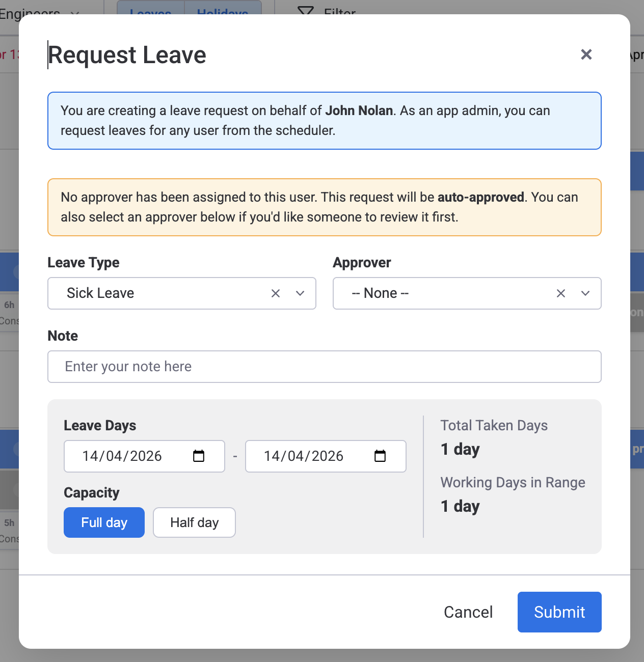Clear the Sick Leave selection

[275, 293]
